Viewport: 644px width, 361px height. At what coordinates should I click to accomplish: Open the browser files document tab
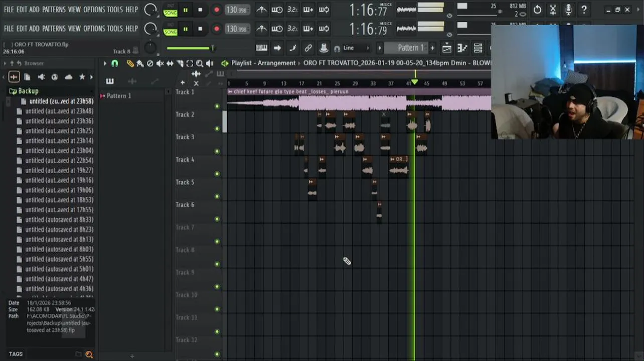click(27, 77)
